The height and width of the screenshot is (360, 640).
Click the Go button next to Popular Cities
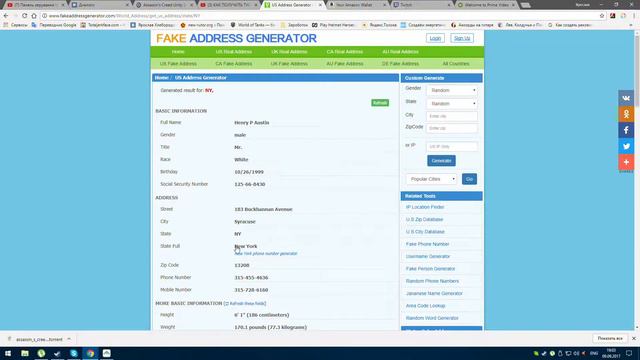click(x=469, y=179)
